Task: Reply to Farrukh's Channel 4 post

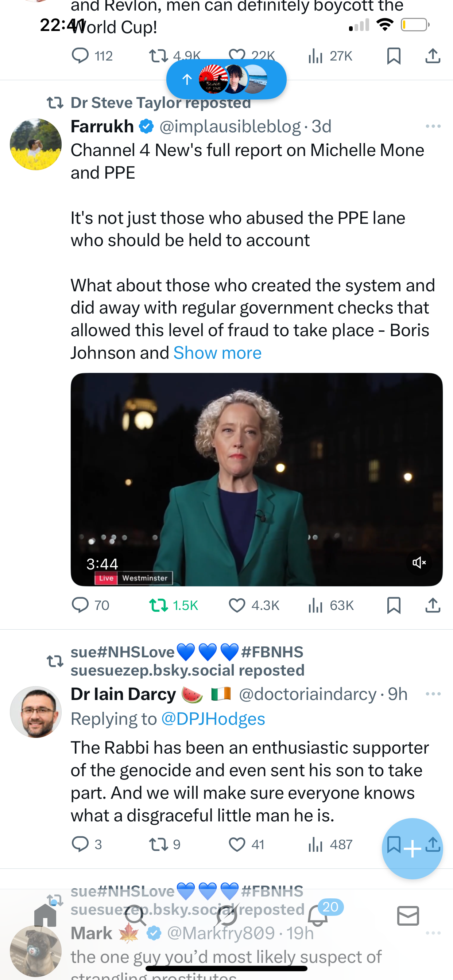Action: [80, 605]
